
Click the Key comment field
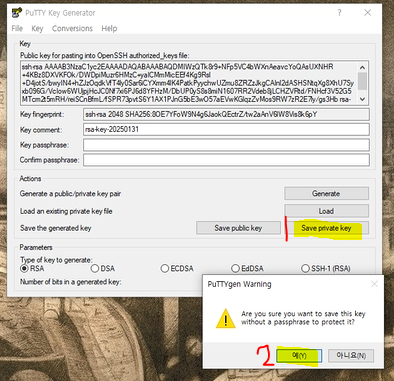point(226,129)
